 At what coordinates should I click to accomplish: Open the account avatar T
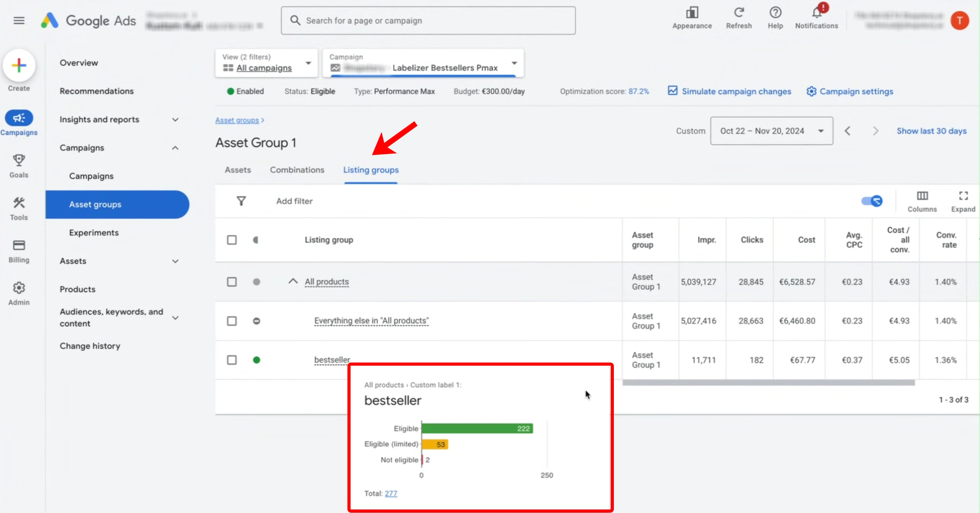click(959, 20)
